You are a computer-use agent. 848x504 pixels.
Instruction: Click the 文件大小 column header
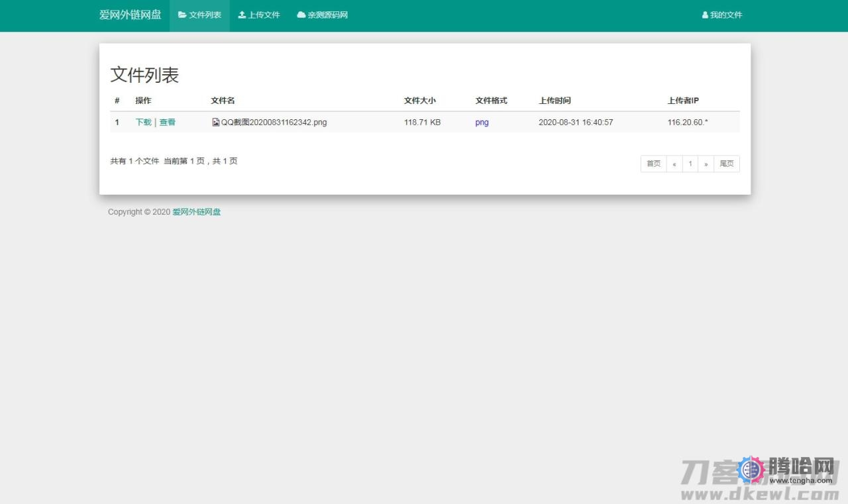point(420,101)
